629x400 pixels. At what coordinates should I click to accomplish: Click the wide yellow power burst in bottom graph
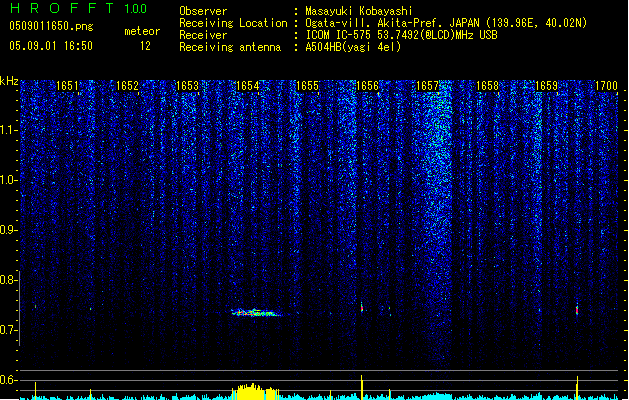tap(256, 392)
